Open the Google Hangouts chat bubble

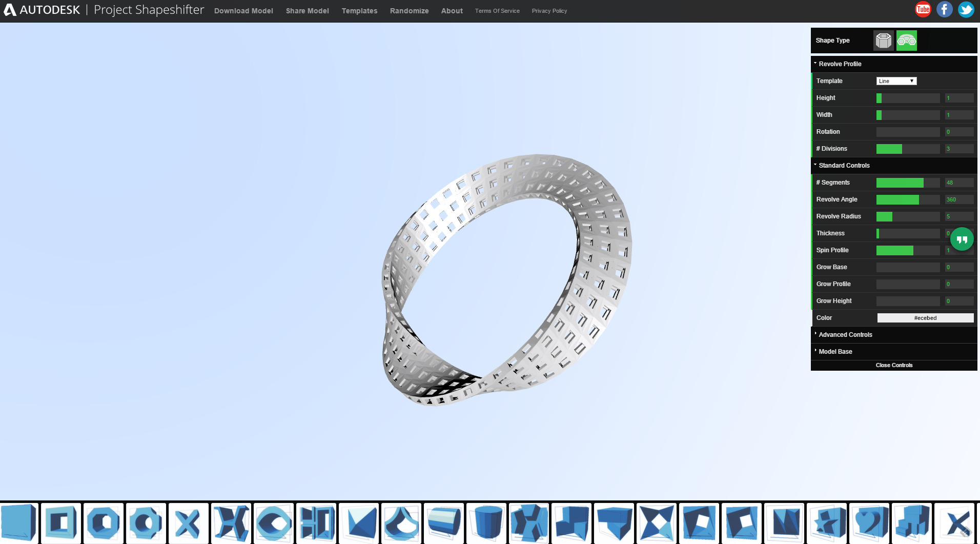962,239
